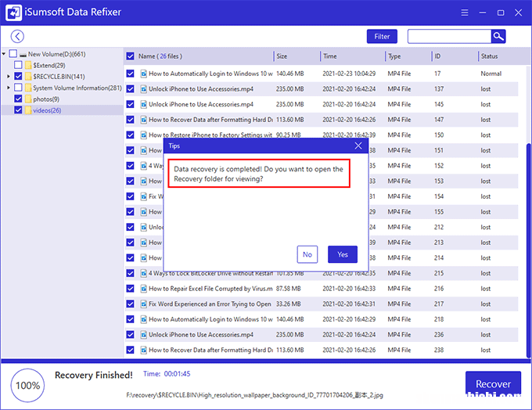The width and height of the screenshot is (532, 410).
Task: Select 'How to Repair Excel File Corrupted' row
Action: pos(322,289)
